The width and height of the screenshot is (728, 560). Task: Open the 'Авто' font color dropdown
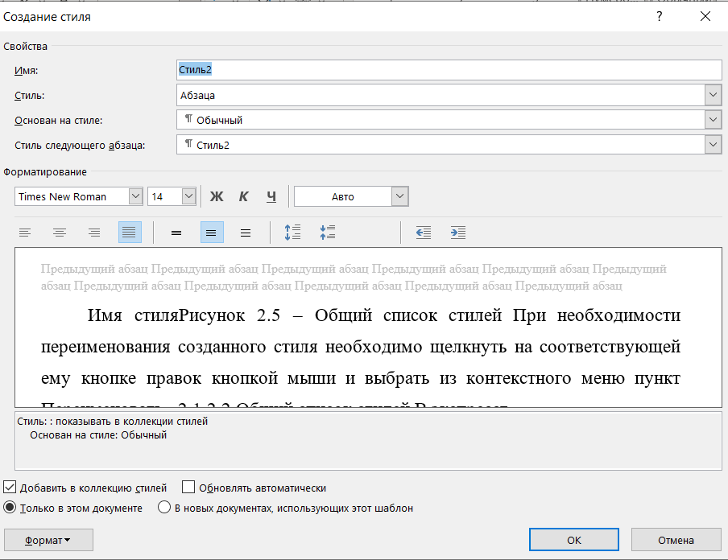coord(400,196)
